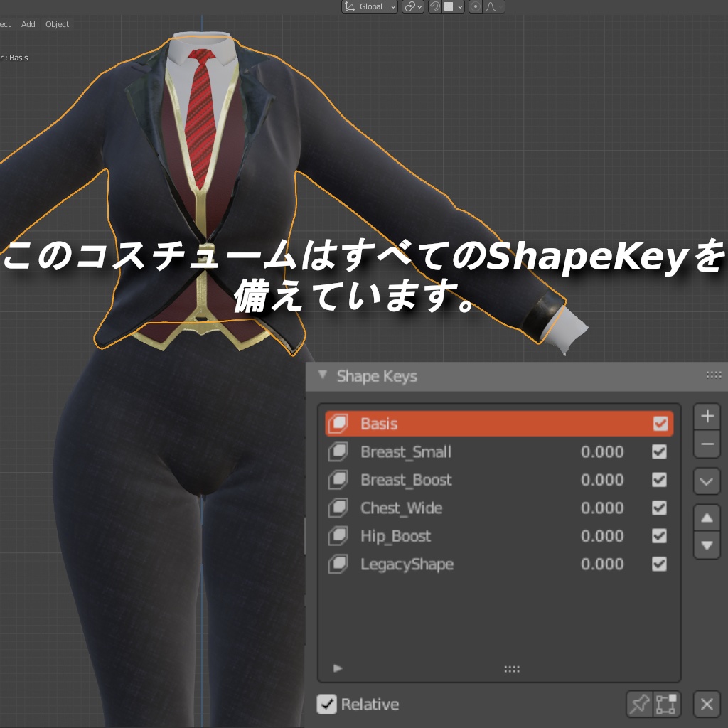Open the Global transform orientation dropdown
Screen dimensions: 728x728
point(370,6)
